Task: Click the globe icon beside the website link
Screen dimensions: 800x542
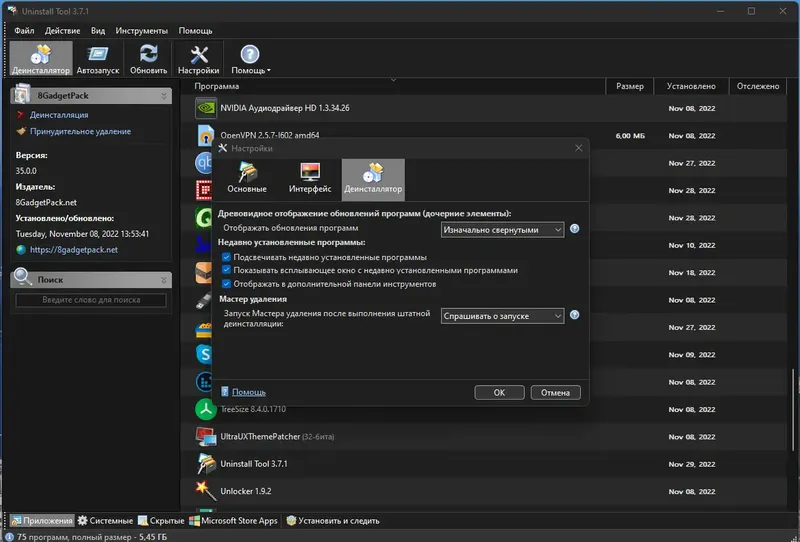Action: coord(21,250)
